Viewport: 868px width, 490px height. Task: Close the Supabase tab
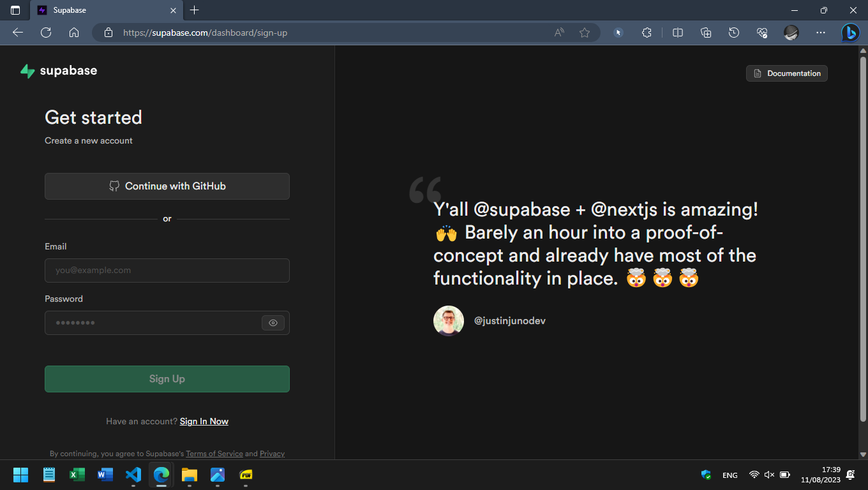174,10
